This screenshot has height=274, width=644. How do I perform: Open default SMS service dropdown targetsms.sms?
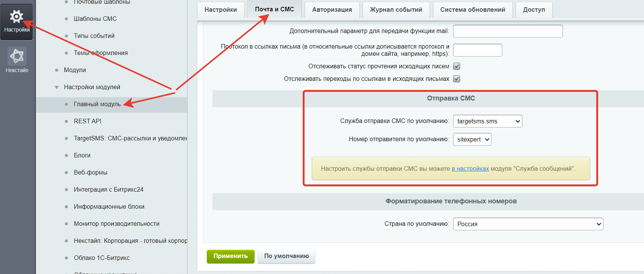pos(488,121)
